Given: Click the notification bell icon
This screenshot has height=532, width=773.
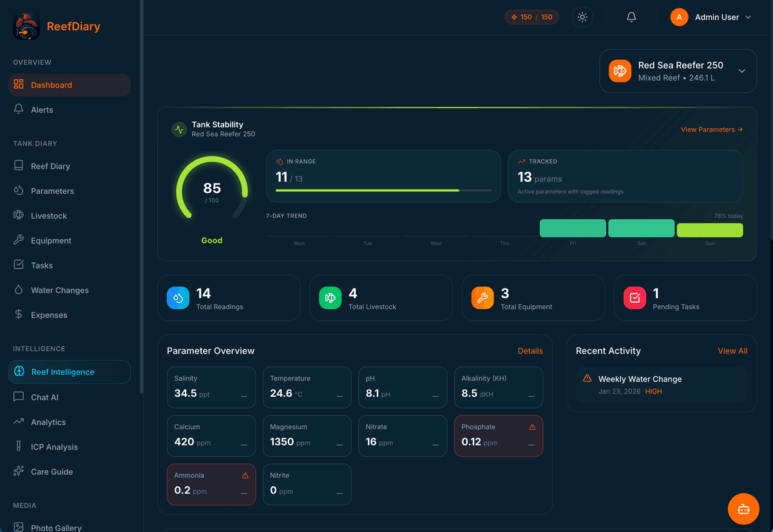Looking at the screenshot, I should click(631, 17).
